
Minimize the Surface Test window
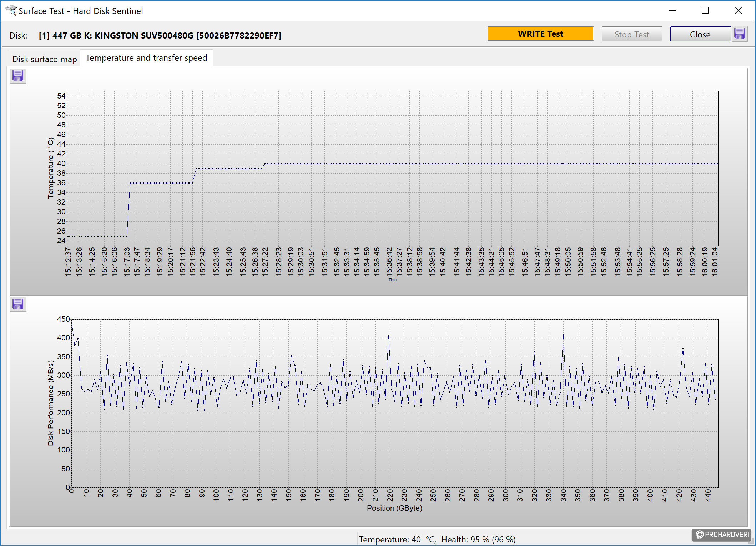tap(673, 11)
